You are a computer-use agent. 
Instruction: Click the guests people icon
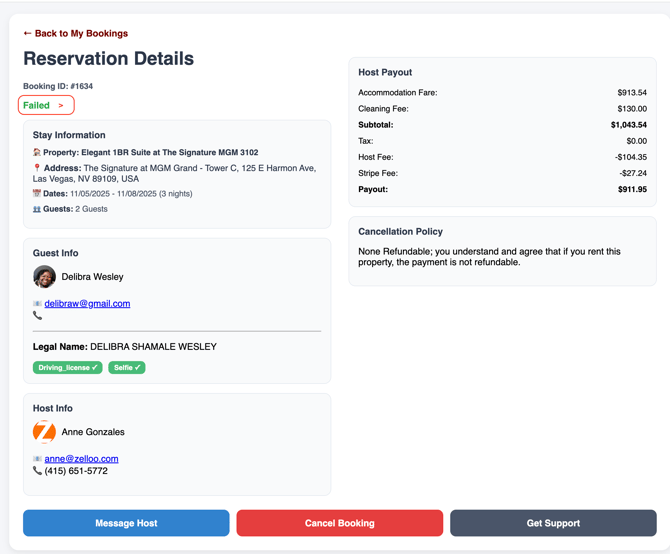coord(37,210)
